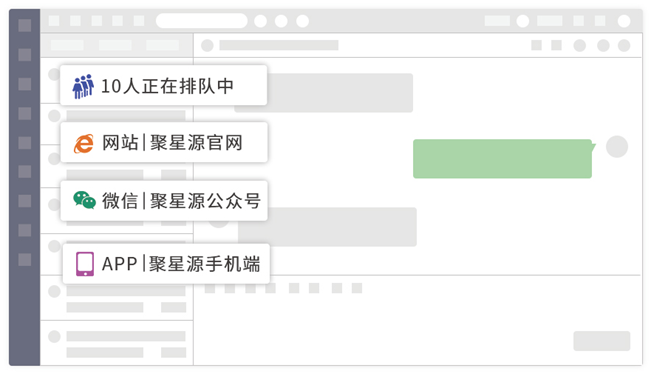Click the purple mobile device icon
The width and height of the screenshot is (654, 374).
pyautogui.click(x=85, y=264)
